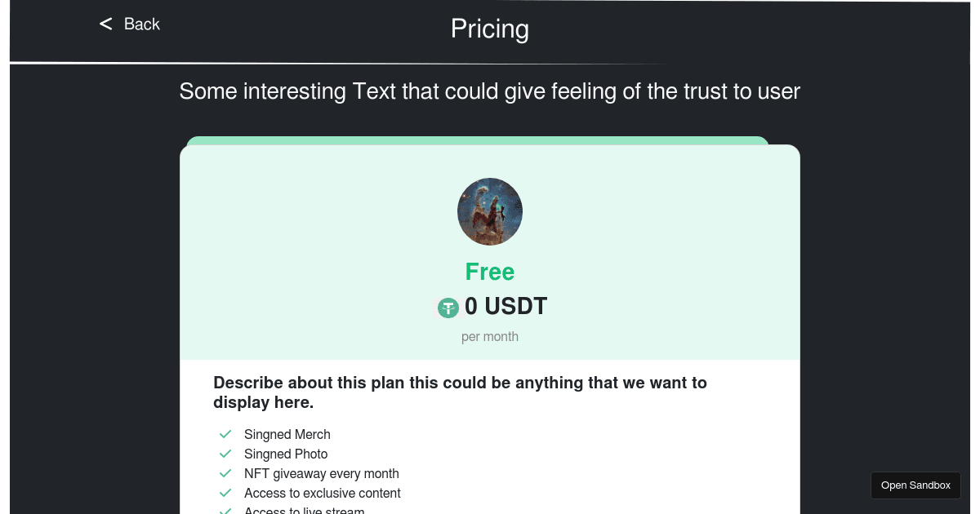Screen dimensions: 980x514
Task: Click NFT giveaway every month text
Action: [322, 474]
